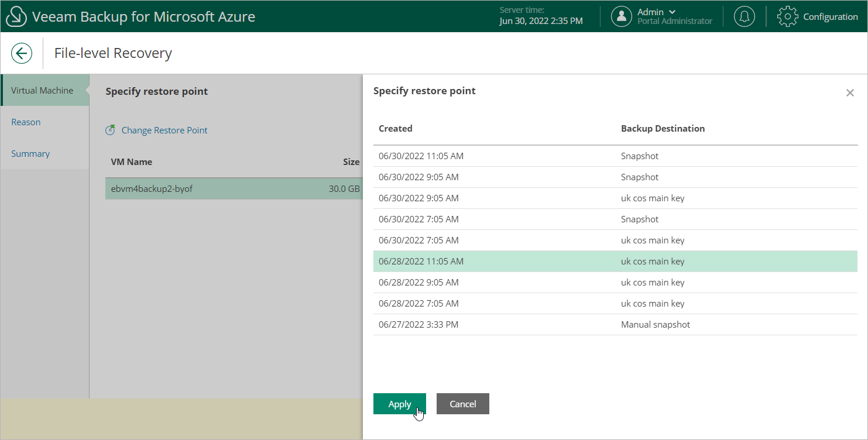Select the 06/30/2022 11:05 AM Snapshot row
This screenshot has width=868, height=440.
click(615, 156)
